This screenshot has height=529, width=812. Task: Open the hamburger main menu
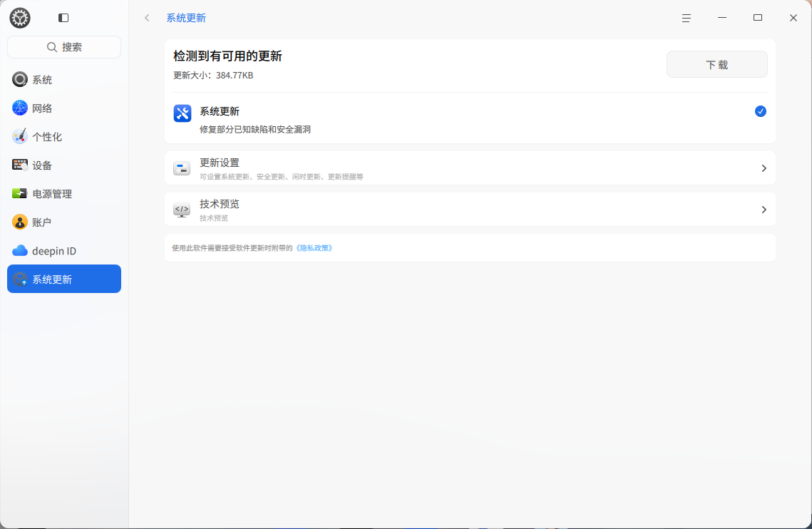(x=686, y=18)
